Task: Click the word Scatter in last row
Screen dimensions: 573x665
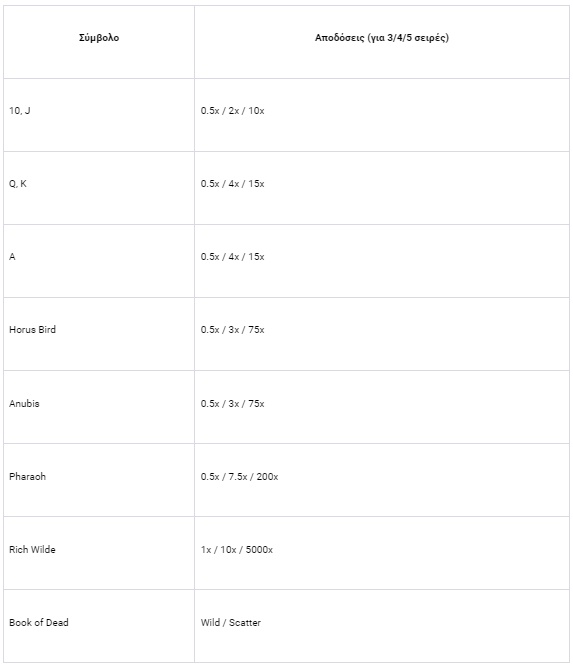Action: click(x=245, y=623)
